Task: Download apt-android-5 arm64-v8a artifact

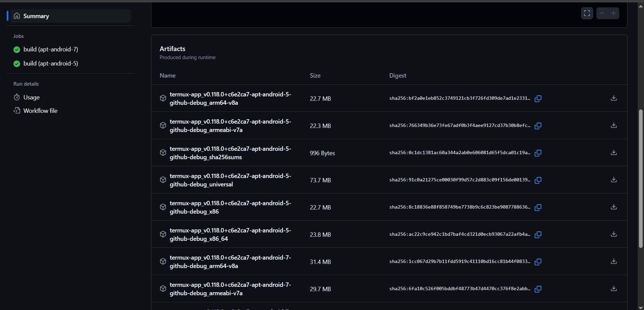Action: pos(614,98)
